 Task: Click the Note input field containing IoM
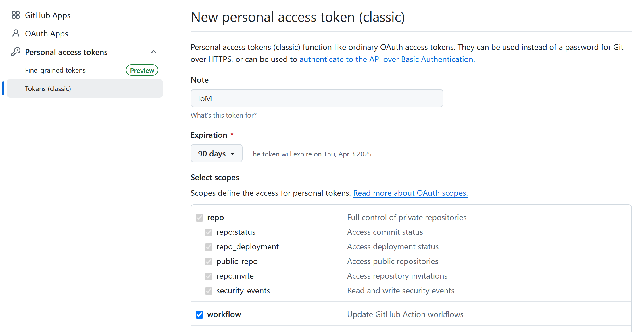[x=317, y=98]
